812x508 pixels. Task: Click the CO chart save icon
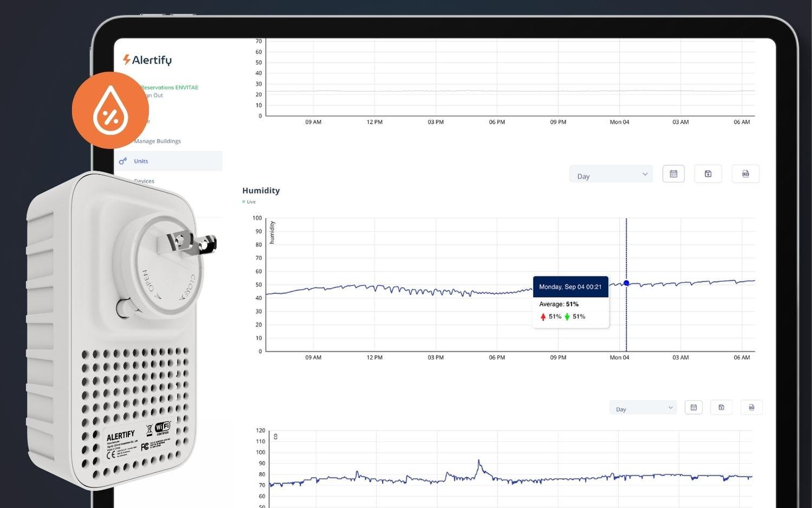721,408
